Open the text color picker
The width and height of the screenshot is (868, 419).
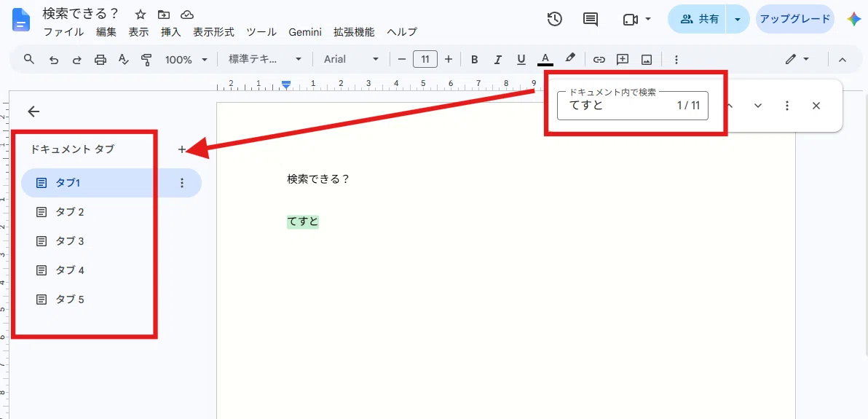click(545, 59)
